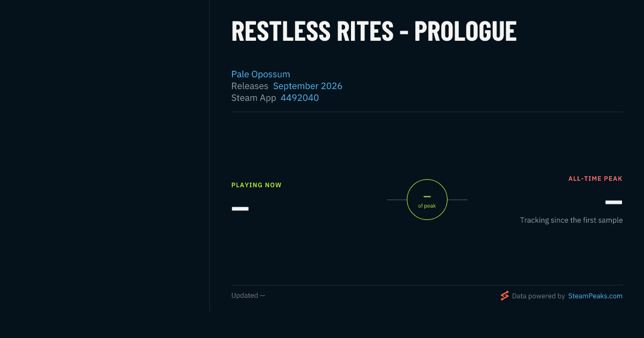The width and height of the screenshot is (644, 338).
Task: Click the line right of the peak circle
Action: pyautogui.click(x=457, y=200)
